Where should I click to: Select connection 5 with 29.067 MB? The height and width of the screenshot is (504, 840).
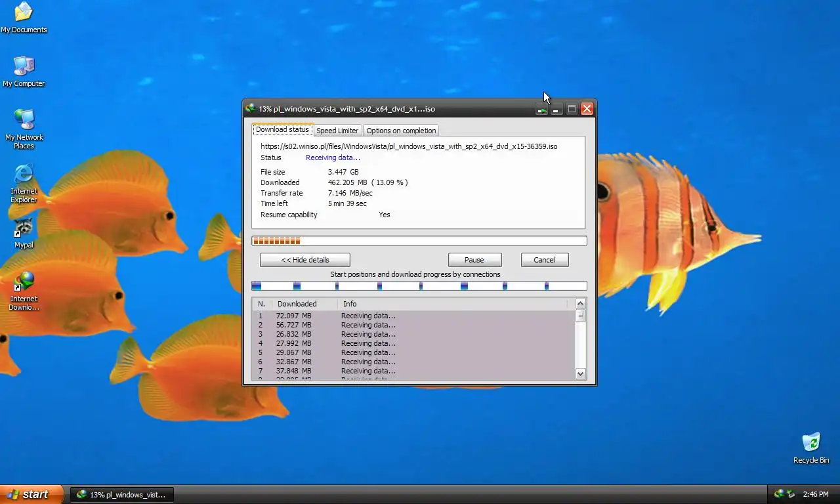[x=413, y=352]
